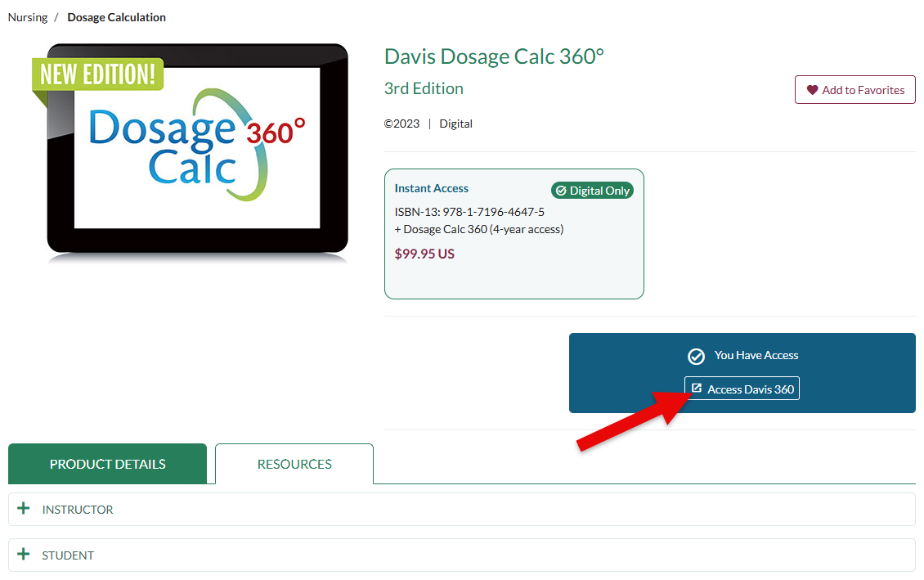924x580 pixels.
Task: Click the external link icon in Access Davis 360
Action: [x=697, y=388]
